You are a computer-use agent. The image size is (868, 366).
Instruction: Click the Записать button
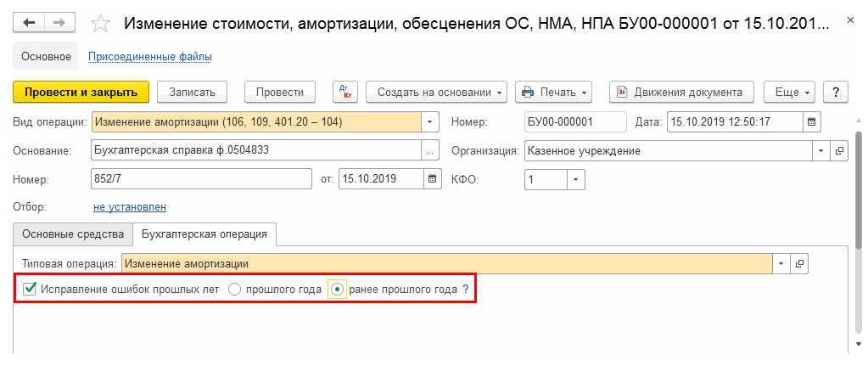click(x=192, y=93)
